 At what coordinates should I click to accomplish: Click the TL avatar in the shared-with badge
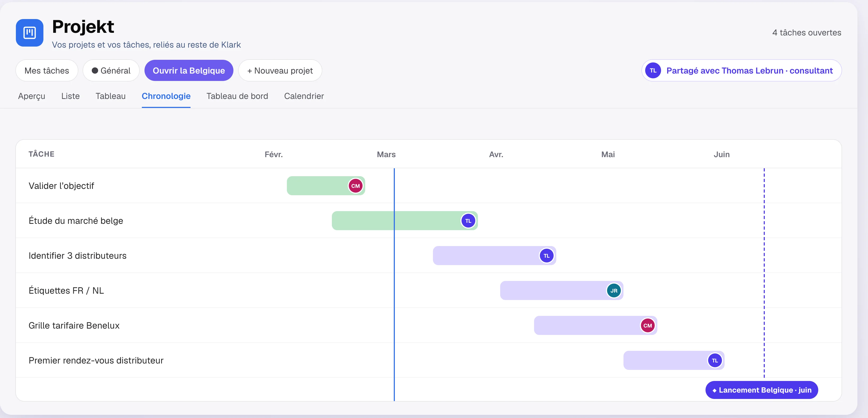pos(653,70)
